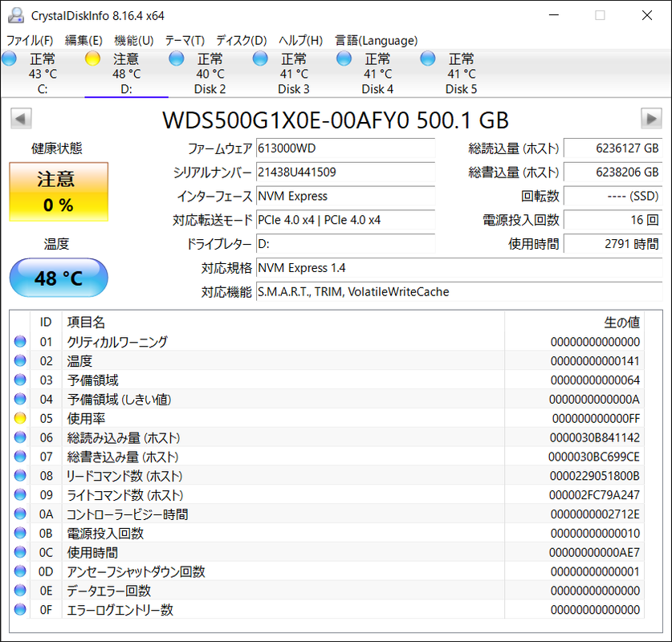This screenshot has width=672, height=642.
Task: Click the 生の値 column header
Action: 574,322
